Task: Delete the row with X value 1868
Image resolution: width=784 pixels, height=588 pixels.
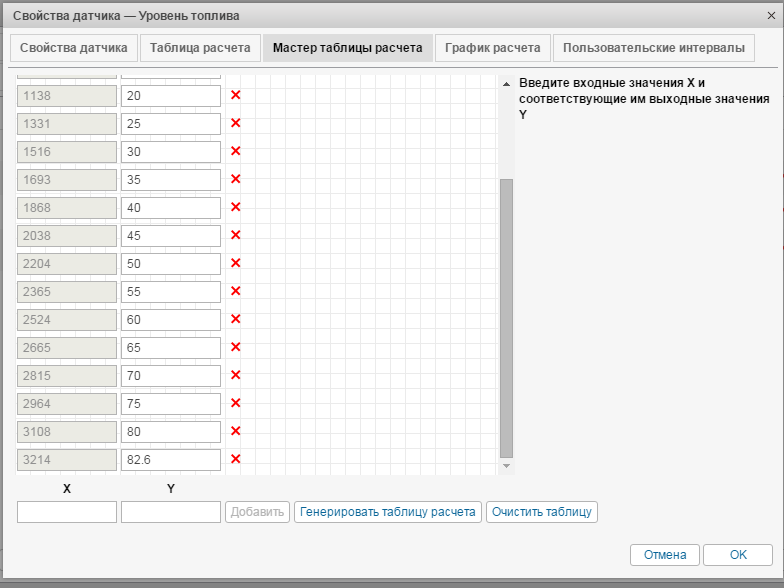Action: (x=236, y=207)
